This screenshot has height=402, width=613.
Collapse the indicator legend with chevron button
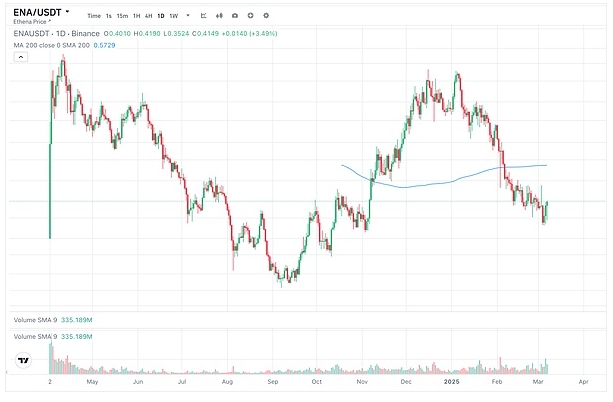(21, 57)
